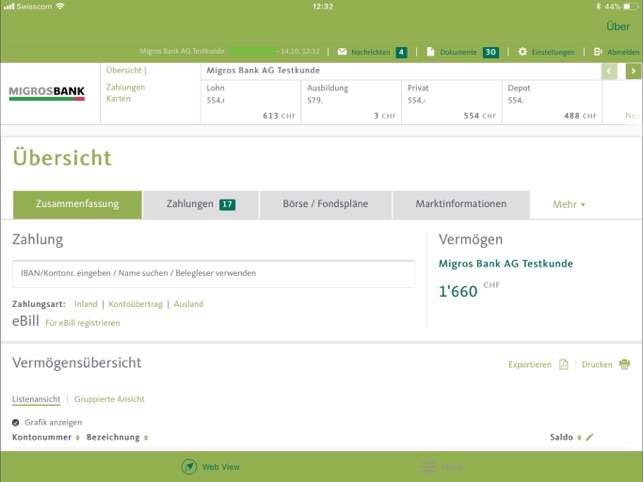The image size is (643, 482).
Task: Toggle Grafik anzeigen checkbox
Action: (x=16, y=423)
